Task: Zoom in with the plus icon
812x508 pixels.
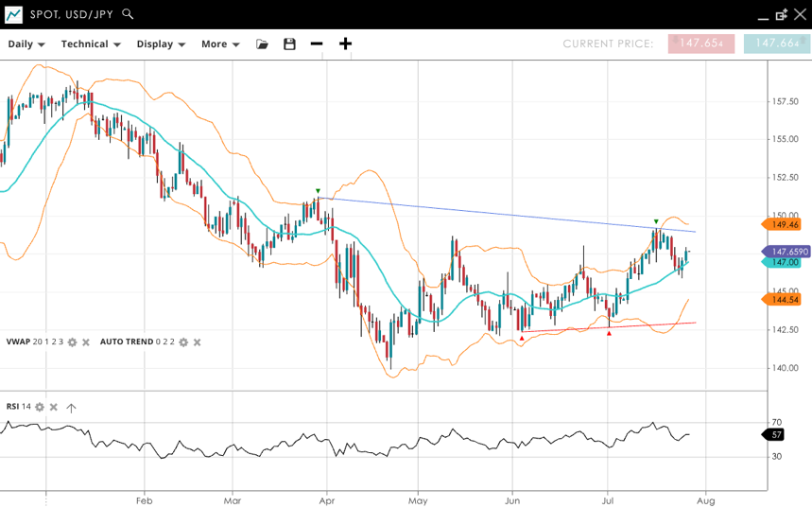Action: [345, 44]
